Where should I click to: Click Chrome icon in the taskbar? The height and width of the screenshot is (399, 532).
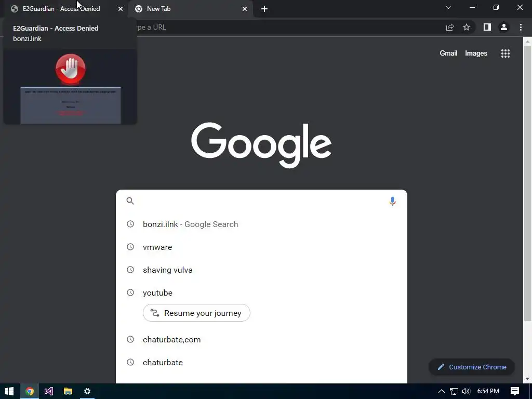pyautogui.click(x=30, y=391)
